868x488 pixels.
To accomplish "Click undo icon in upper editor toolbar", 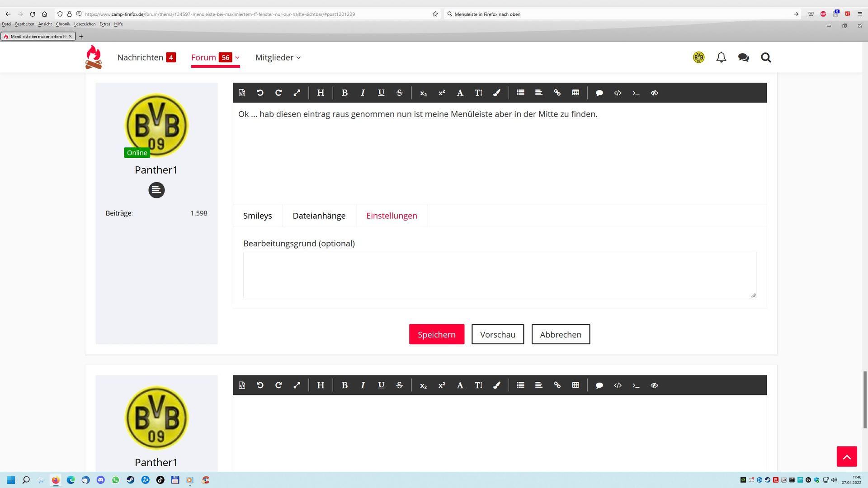I will pyautogui.click(x=260, y=93).
